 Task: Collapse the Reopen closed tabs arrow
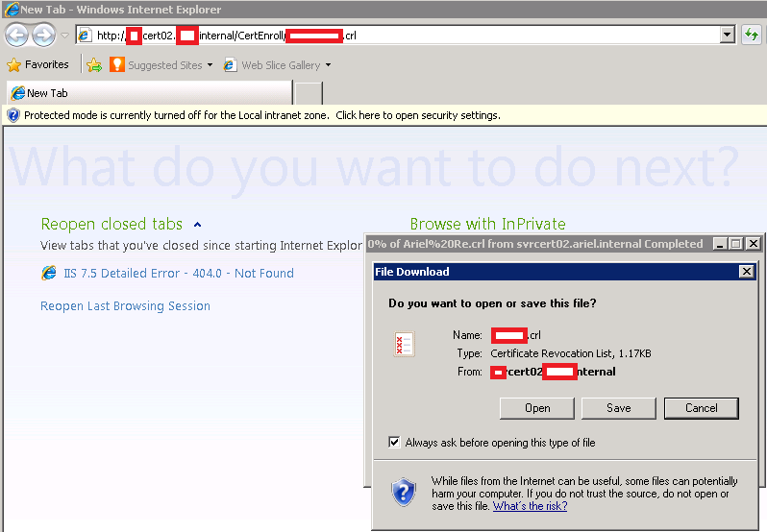point(198,225)
